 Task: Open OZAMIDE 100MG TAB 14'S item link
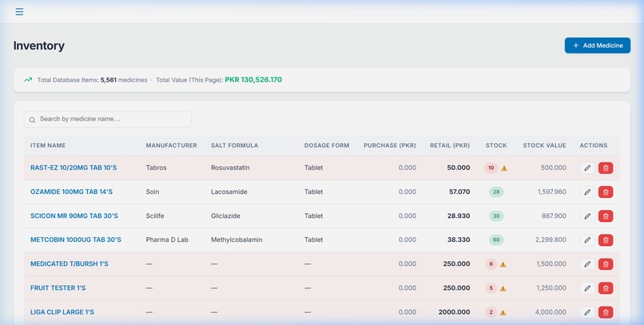71,192
